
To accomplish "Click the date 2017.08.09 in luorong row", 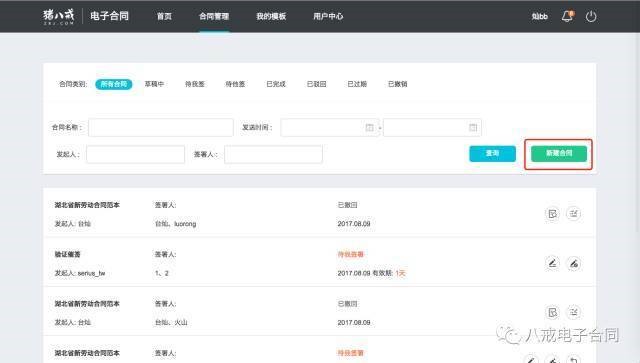I will pyautogui.click(x=354, y=224).
